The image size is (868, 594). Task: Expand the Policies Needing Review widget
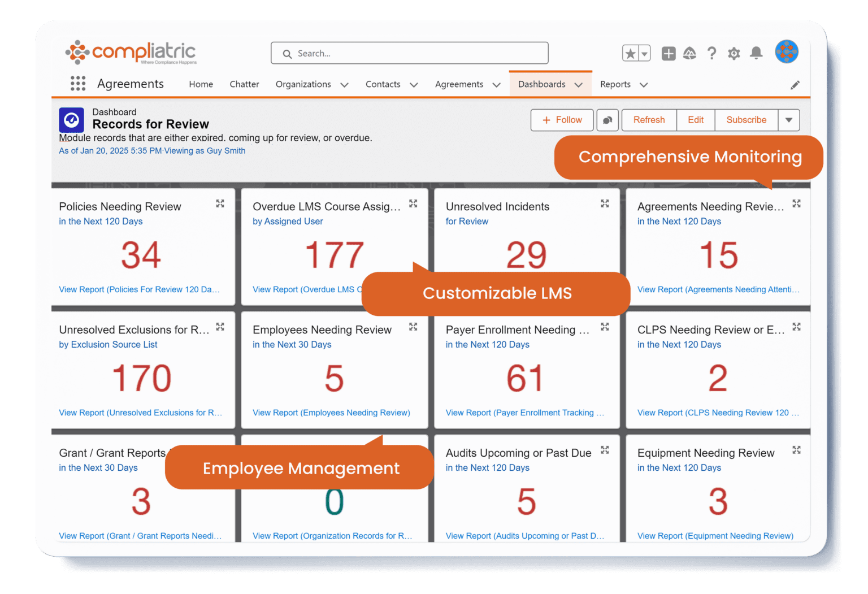click(x=220, y=203)
